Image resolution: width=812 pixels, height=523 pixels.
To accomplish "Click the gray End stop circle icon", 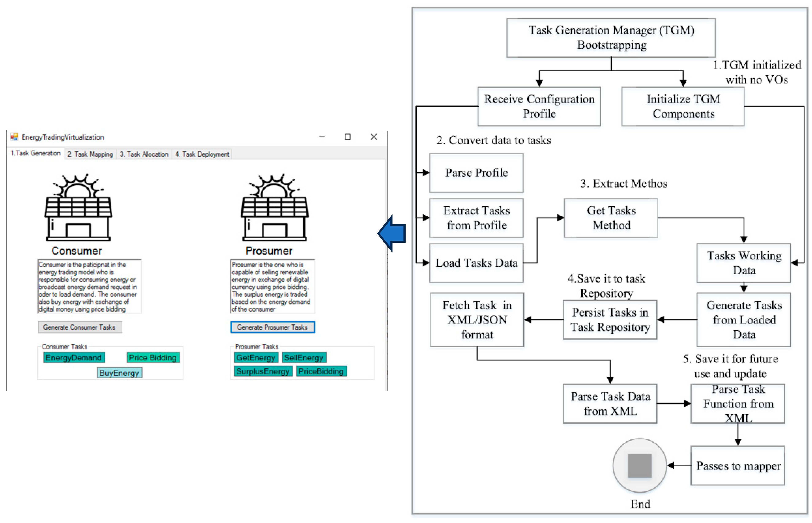I will (639, 465).
